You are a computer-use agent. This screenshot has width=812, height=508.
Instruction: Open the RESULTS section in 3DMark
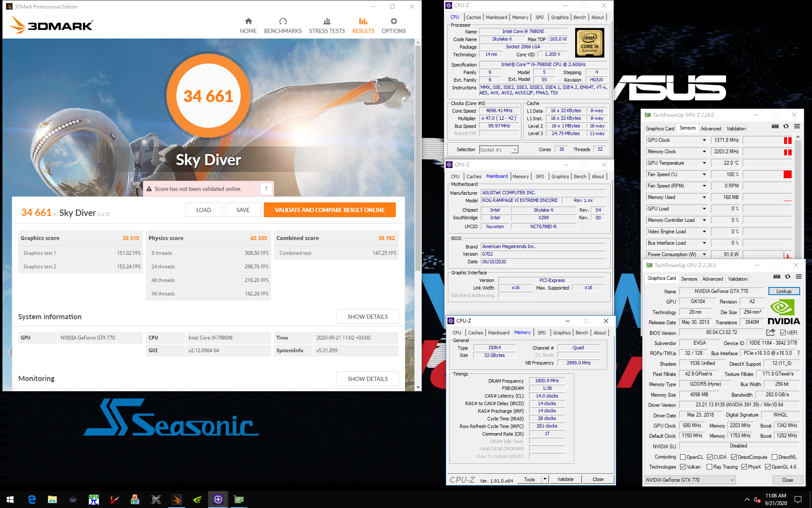pyautogui.click(x=363, y=26)
